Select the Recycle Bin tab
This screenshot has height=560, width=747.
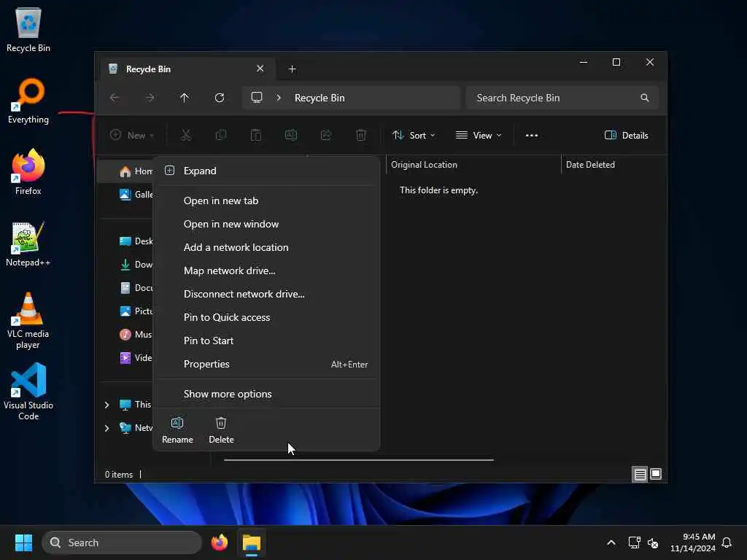pyautogui.click(x=187, y=69)
